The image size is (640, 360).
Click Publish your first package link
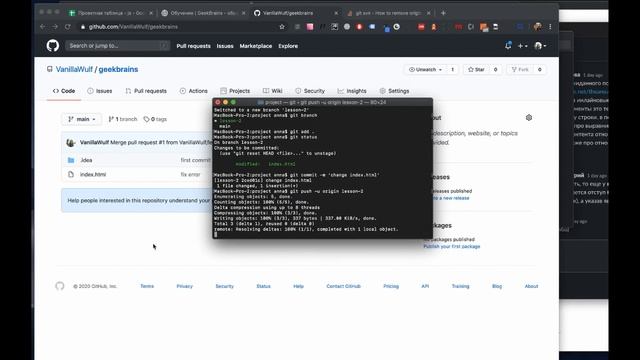click(451, 247)
